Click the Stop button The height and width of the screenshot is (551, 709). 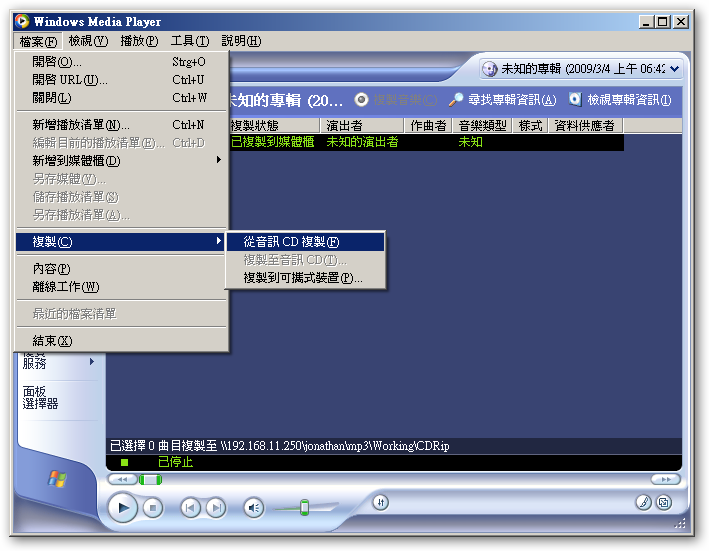pos(153,508)
